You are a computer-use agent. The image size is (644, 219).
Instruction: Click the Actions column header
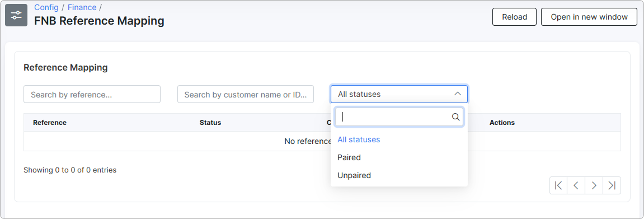click(502, 123)
